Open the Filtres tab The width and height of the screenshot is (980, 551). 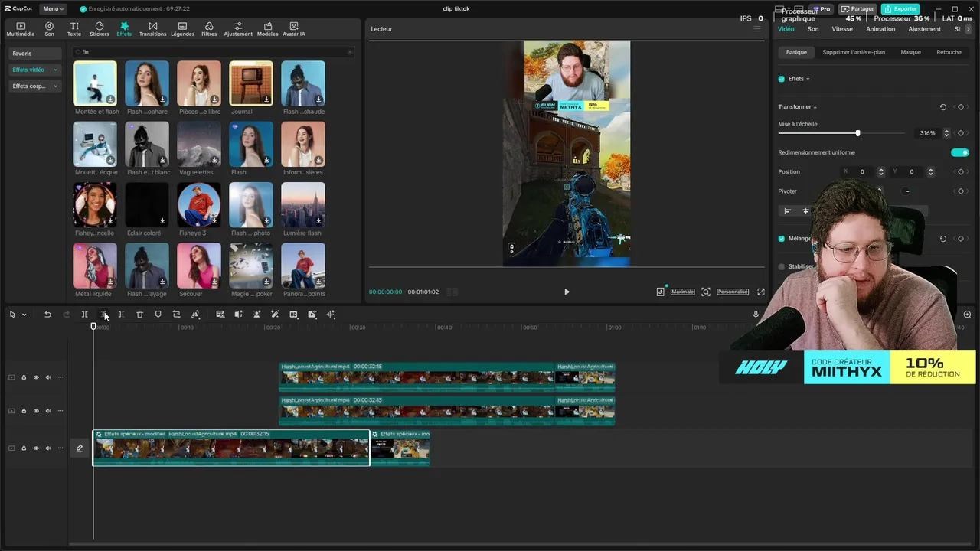coord(209,29)
